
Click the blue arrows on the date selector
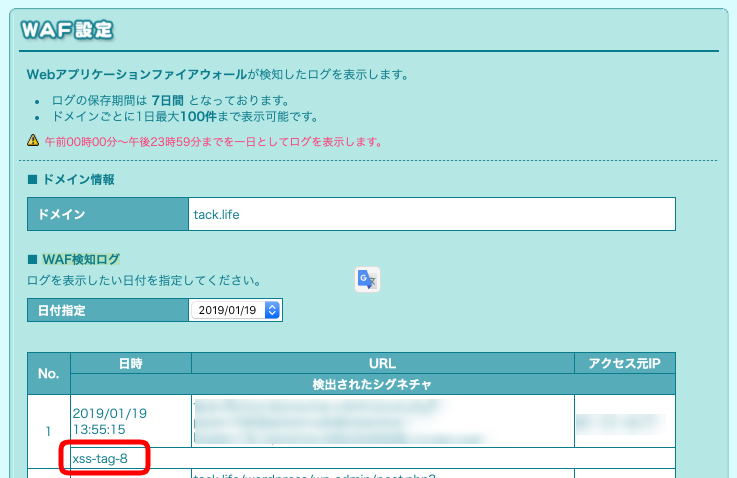pyautogui.click(x=273, y=310)
